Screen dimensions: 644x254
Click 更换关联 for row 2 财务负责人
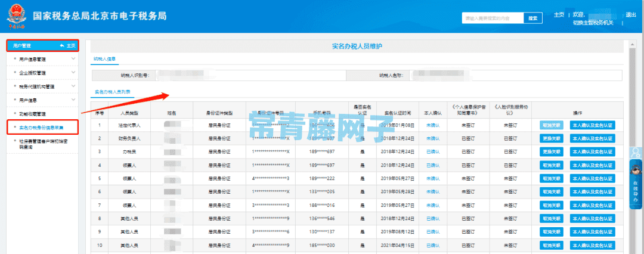click(552, 138)
